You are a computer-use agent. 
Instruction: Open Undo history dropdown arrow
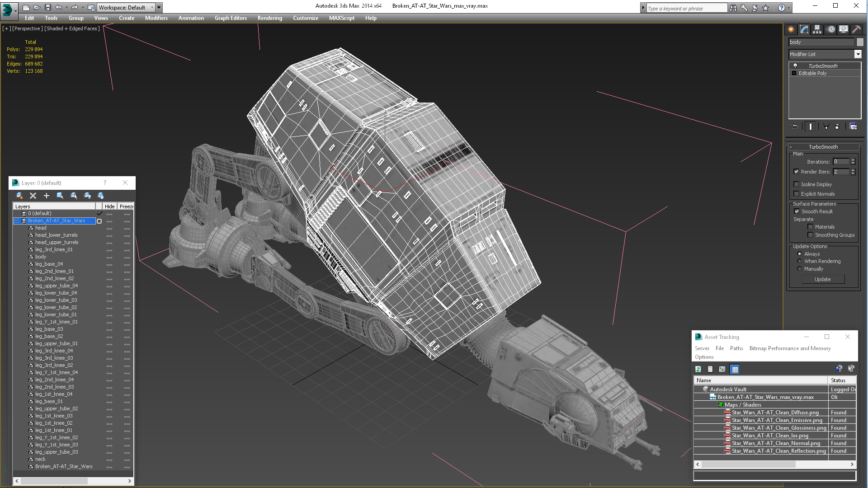tap(66, 7)
